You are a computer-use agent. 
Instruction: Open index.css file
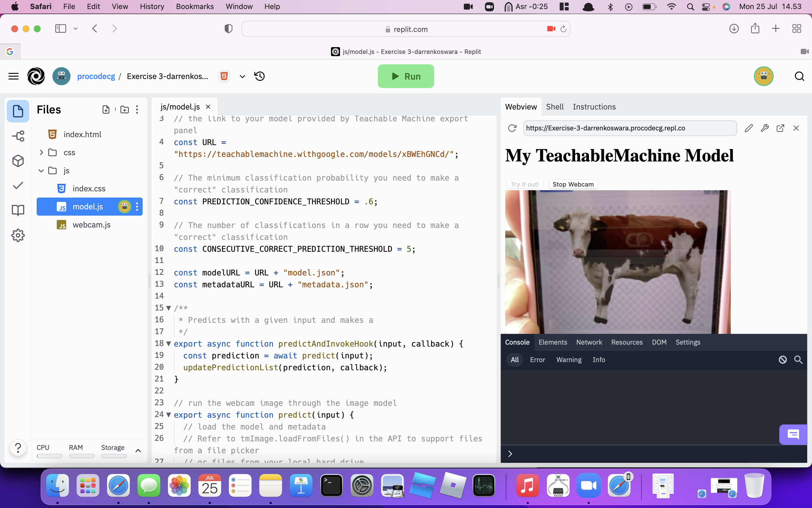[89, 189]
